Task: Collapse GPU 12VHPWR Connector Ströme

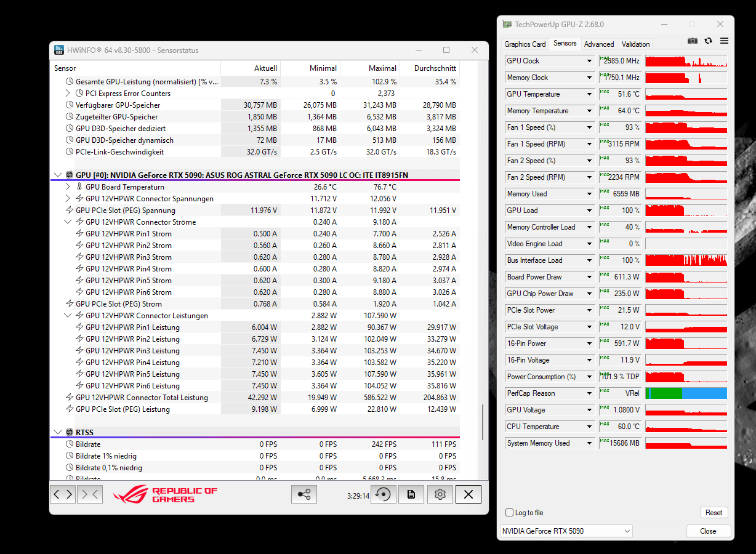Action: [68, 222]
